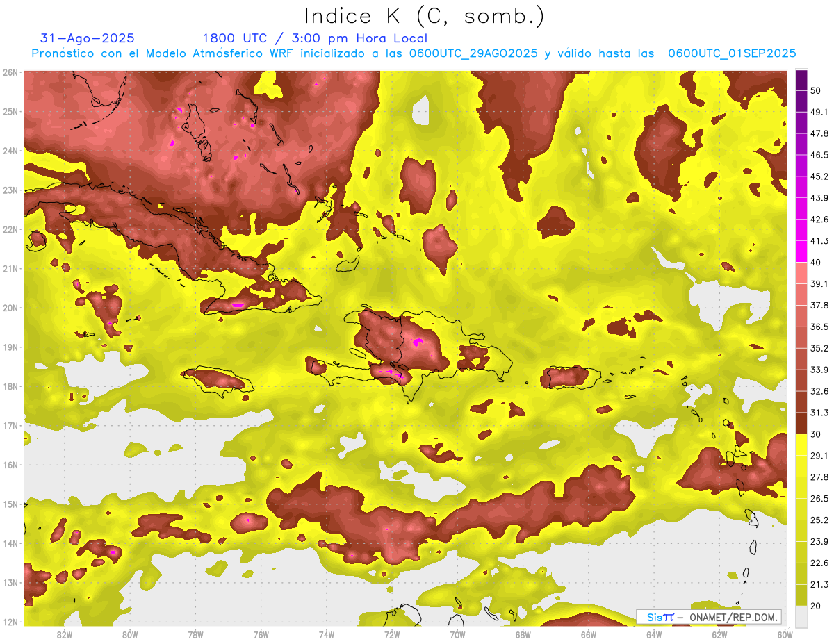Click the legend value 39.1

pyautogui.click(x=819, y=283)
